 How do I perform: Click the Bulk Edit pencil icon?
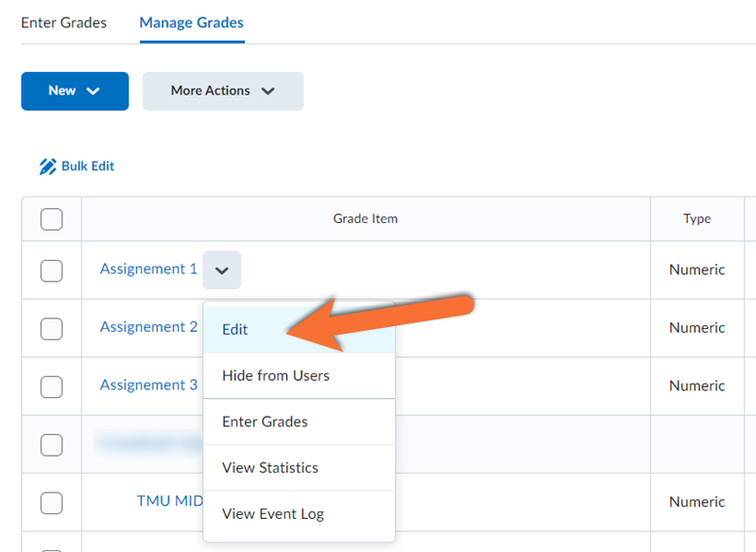click(47, 166)
